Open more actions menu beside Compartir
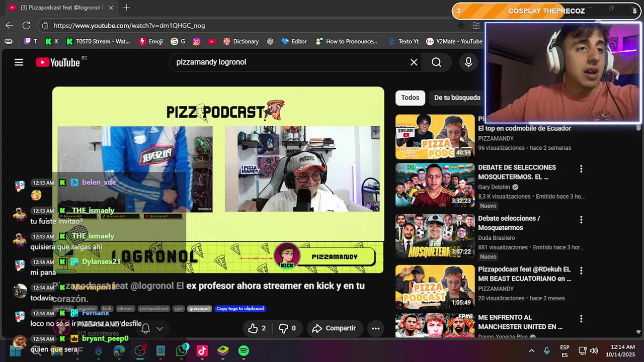The width and height of the screenshot is (644, 362). (375, 328)
